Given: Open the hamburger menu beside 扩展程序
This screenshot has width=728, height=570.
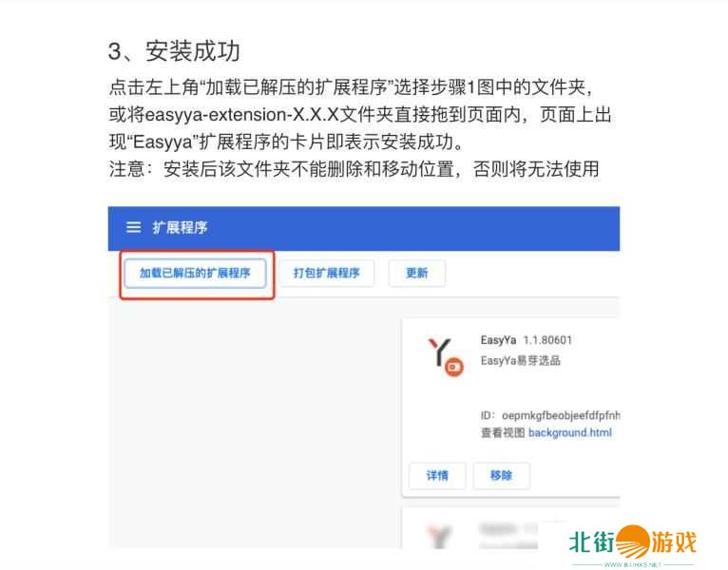Looking at the screenshot, I should tap(134, 227).
